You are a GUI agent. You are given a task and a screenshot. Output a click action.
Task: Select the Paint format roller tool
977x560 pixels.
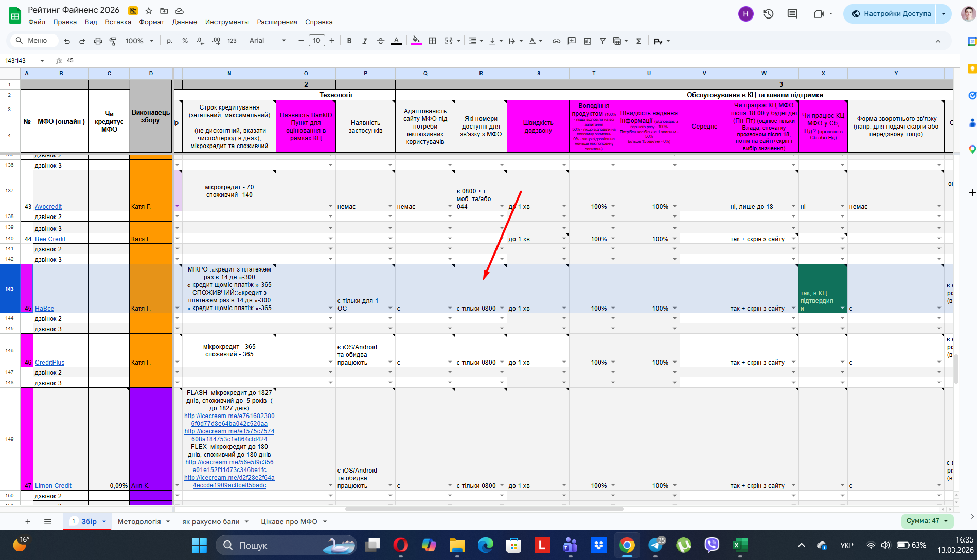pyautogui.click(x=113, y=41)
